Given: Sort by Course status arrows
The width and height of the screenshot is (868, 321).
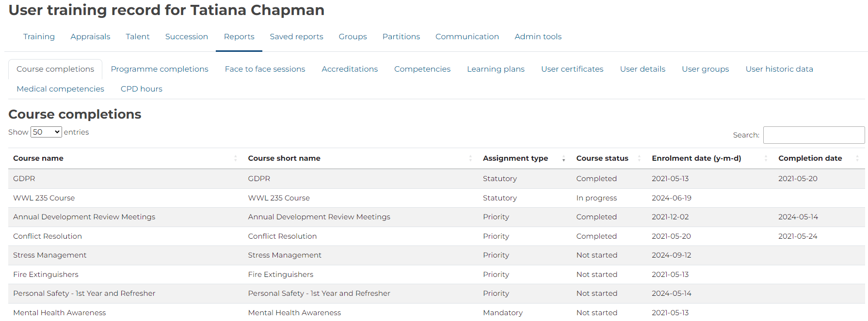Looking at the screenshot, I should pyautogui.click(x=639, y=158).
